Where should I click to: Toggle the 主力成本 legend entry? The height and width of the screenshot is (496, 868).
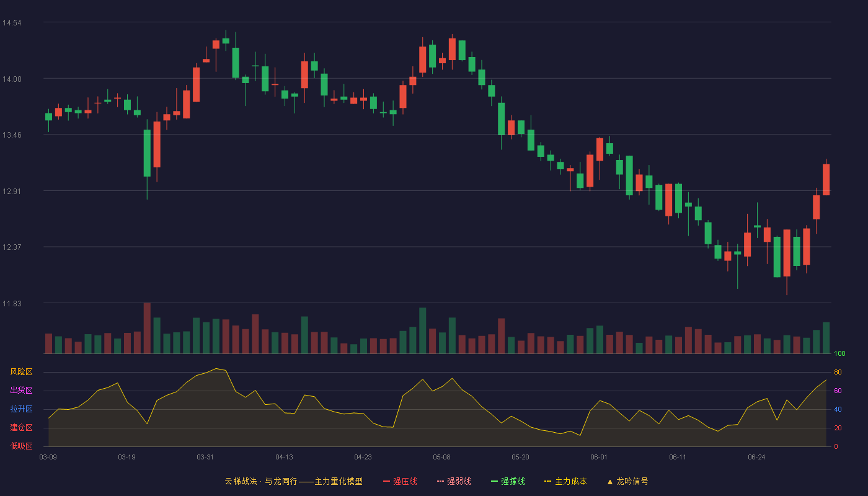[565, 481]
